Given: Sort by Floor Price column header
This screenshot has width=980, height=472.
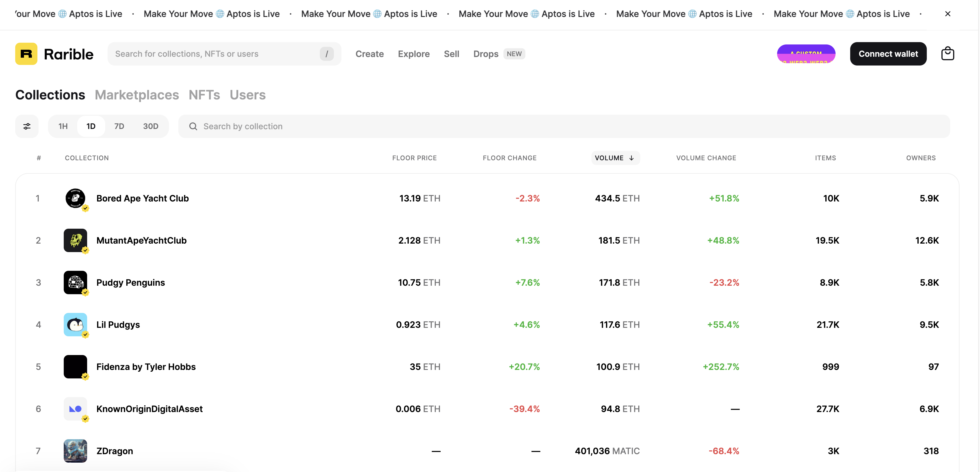Looking at the screenshot, I should pos(414,158).
